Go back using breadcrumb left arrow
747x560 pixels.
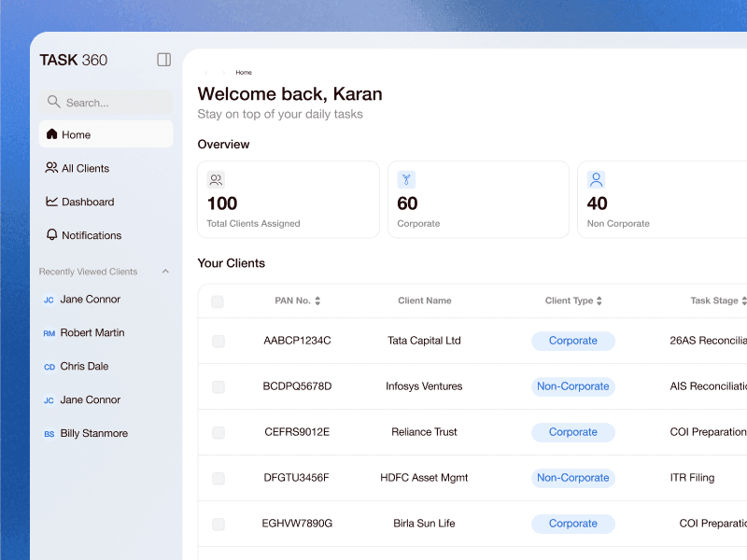click(x=206, y=73)
